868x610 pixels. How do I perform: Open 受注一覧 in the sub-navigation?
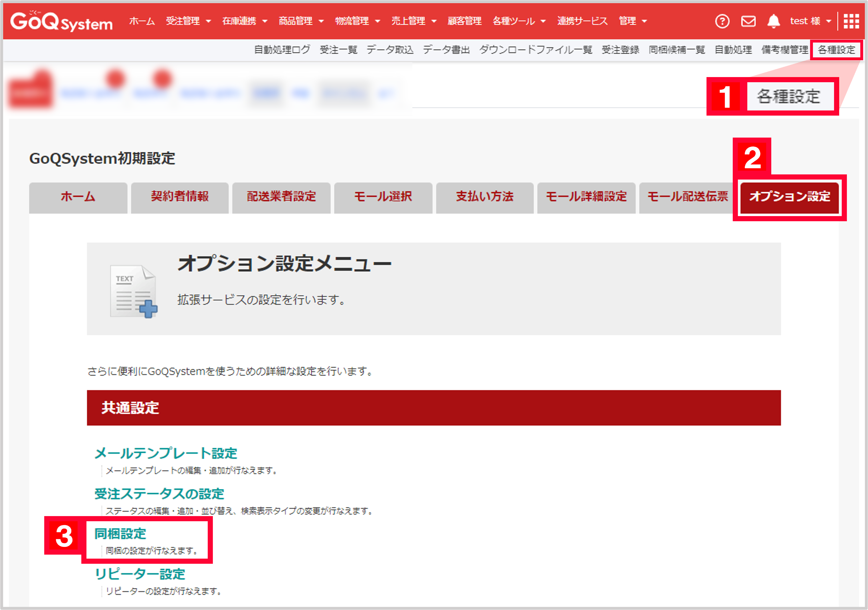pyautogui.click(x=338, y=50)
